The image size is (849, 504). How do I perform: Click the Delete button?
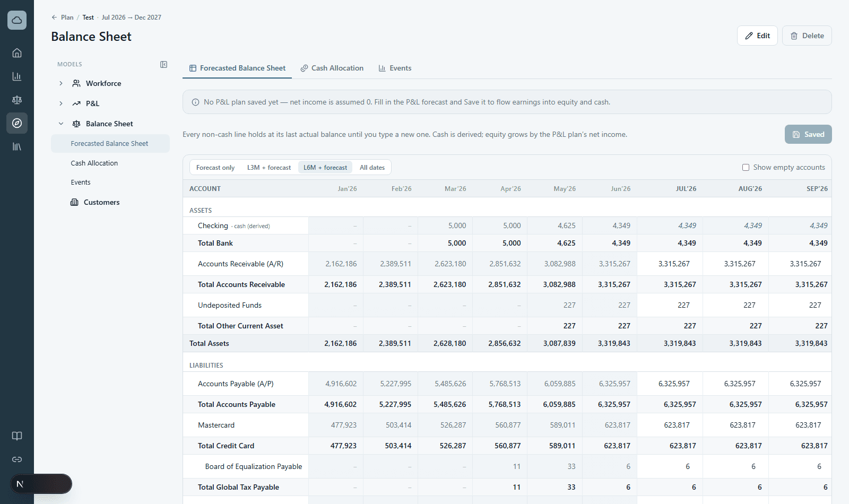coord(807,36)
